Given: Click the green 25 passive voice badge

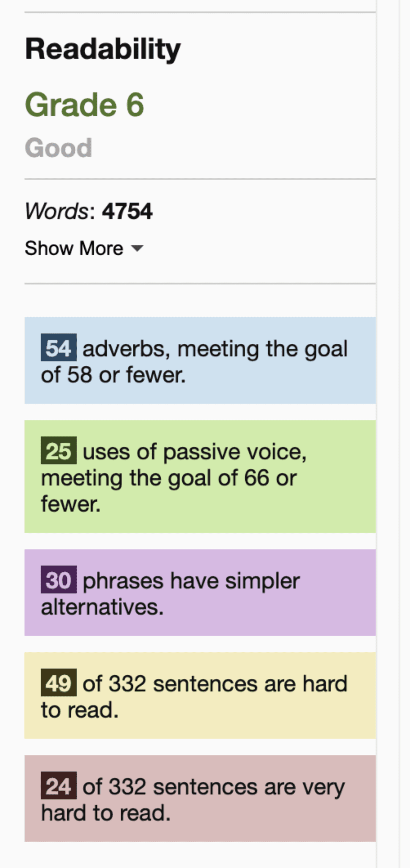Looking at the screenshot, I should (x=58, y=451).
